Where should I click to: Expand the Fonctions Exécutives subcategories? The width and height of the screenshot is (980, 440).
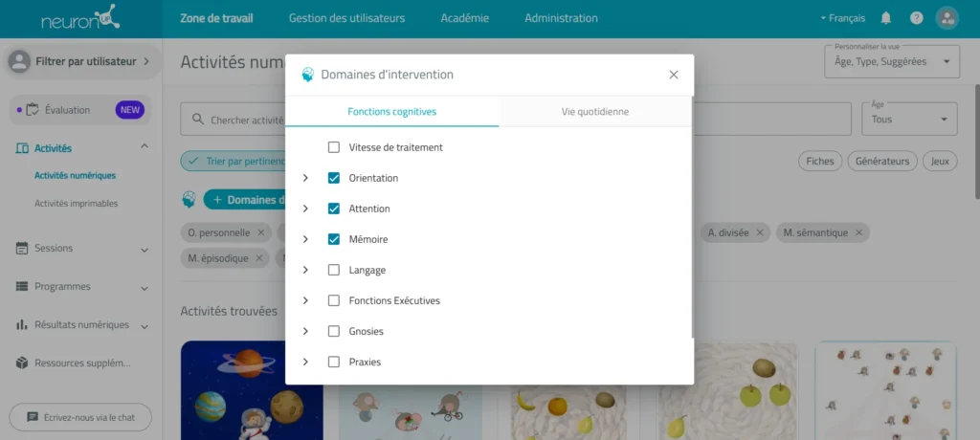(x=305, y=300)
